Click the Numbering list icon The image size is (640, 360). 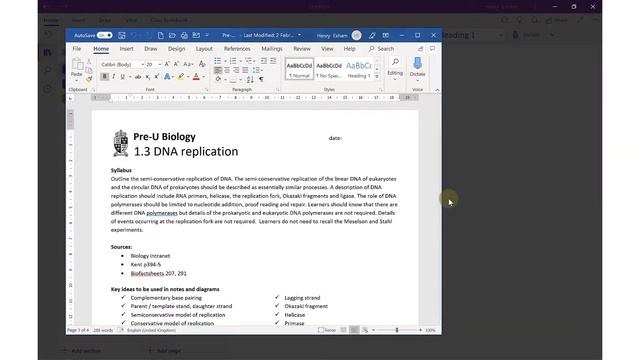click(x=233, y=61)
